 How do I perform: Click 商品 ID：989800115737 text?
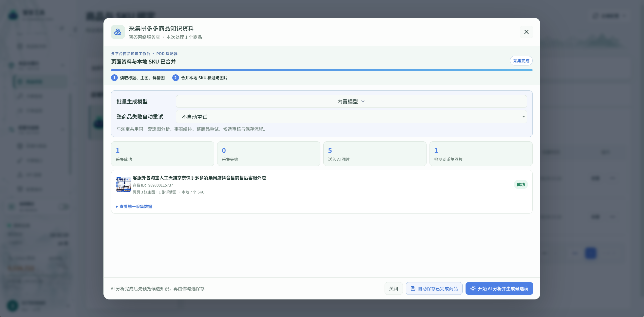(x=153, y=185)
